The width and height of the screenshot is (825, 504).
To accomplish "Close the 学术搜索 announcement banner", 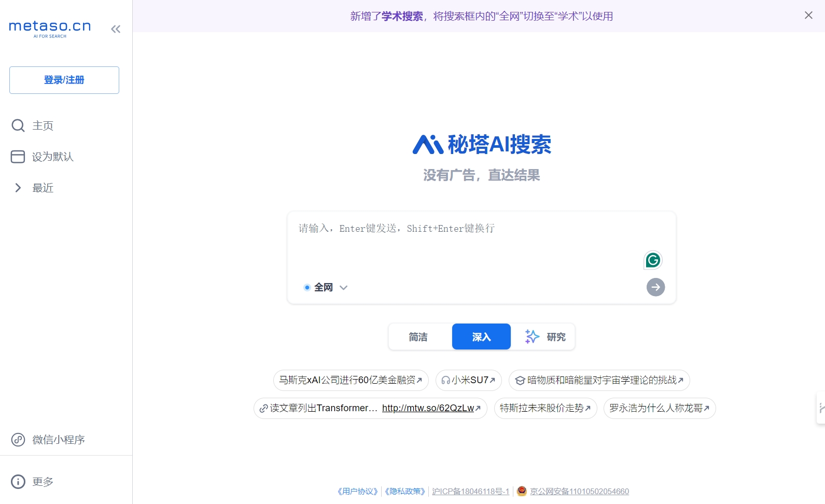I will coord(808,16).
